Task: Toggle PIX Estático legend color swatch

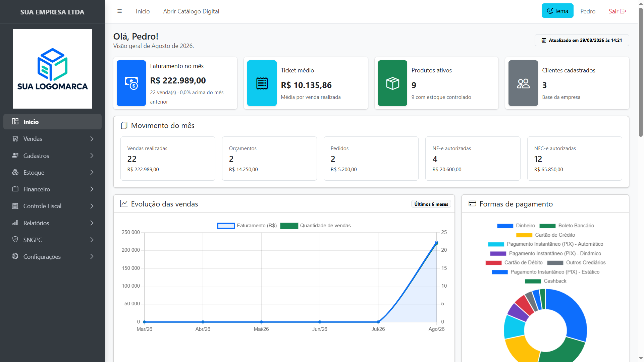Action: point(499,272)
